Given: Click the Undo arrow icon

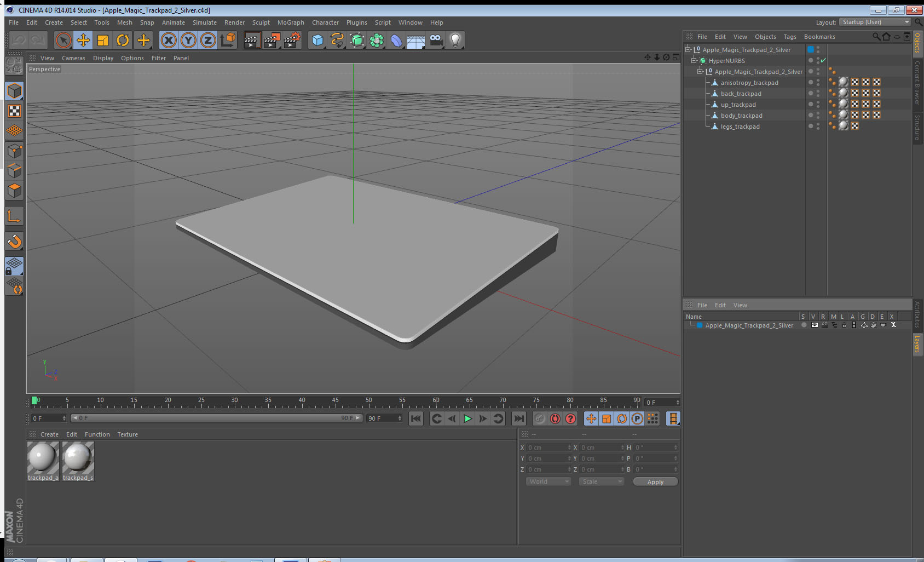Looking at the screenshot, I should pos(19,40).
